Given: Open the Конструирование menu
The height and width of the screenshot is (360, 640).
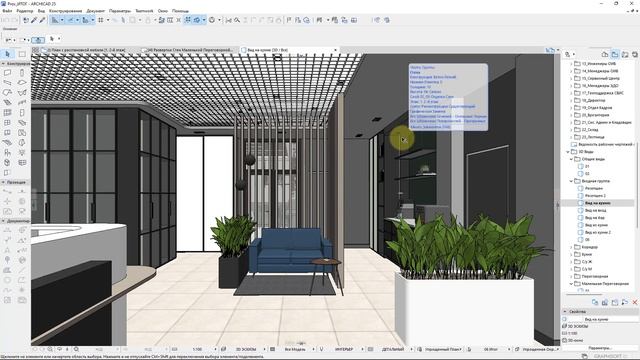Looking at the screenshot, I should [65, 11].
